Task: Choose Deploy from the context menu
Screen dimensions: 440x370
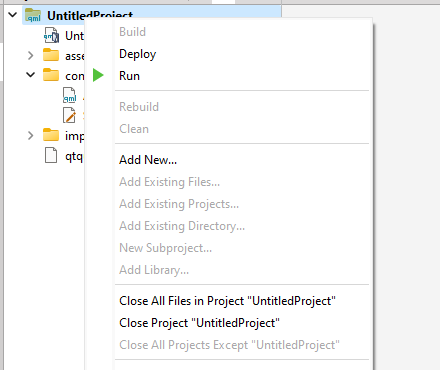Action: pyautogui.click(x=137, y=54)
